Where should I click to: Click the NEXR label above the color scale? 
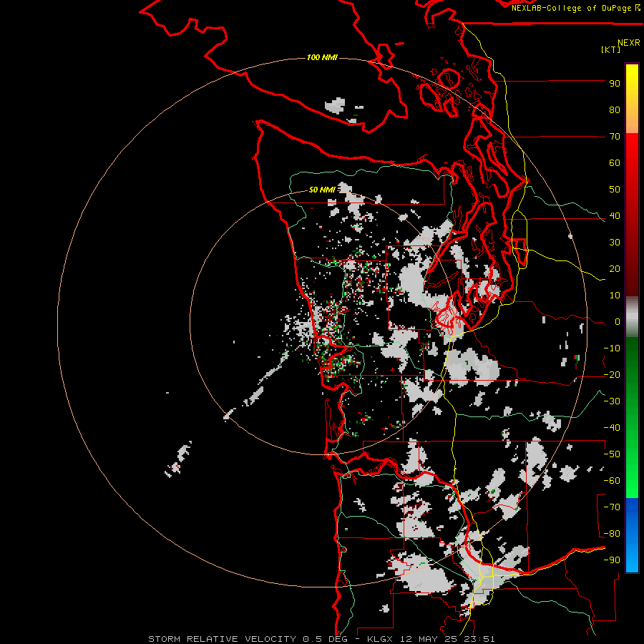pyautogui.click(x=629, y=43)
